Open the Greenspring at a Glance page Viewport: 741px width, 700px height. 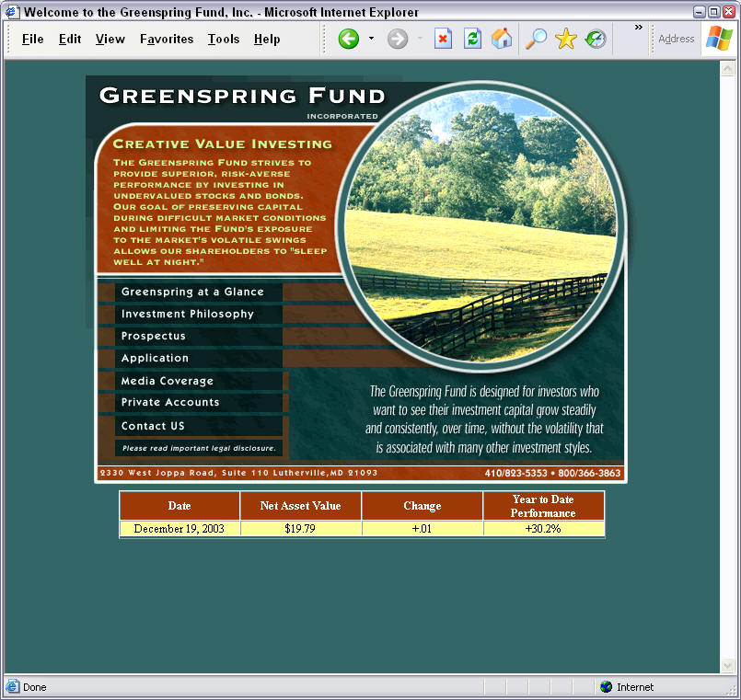(199, 292)
